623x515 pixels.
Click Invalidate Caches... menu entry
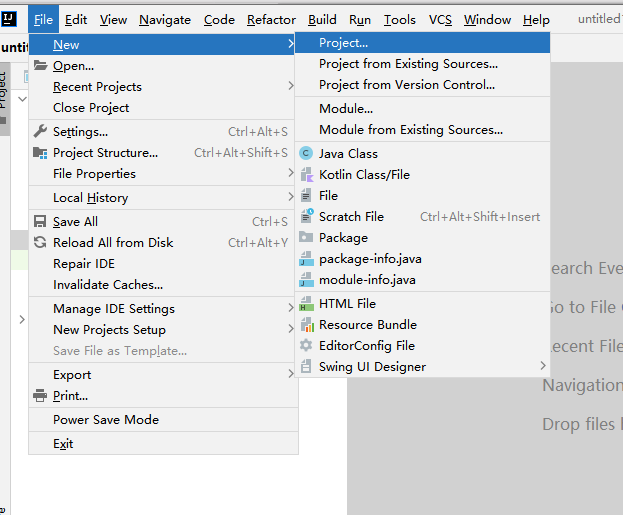tap(108, 285)
